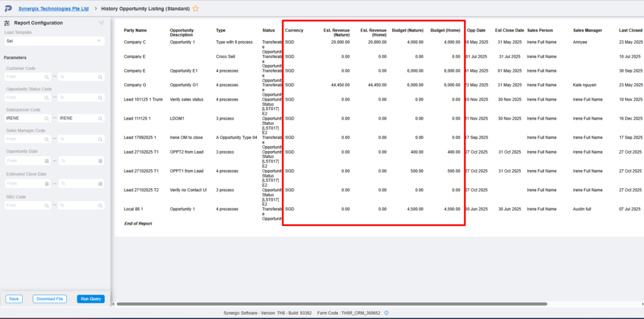Click the Cross Sell type cell

tap(226, 57)
